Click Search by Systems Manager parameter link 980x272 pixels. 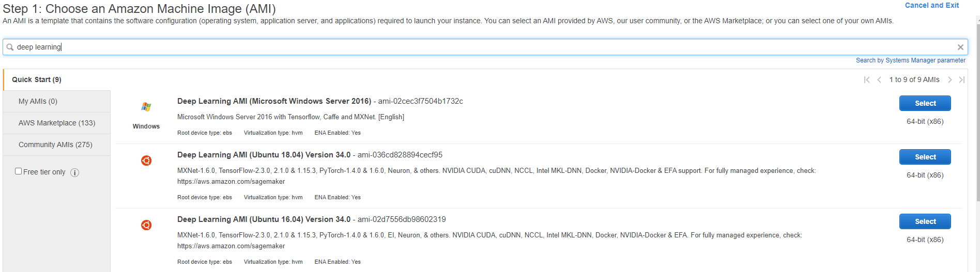point(910,60)
